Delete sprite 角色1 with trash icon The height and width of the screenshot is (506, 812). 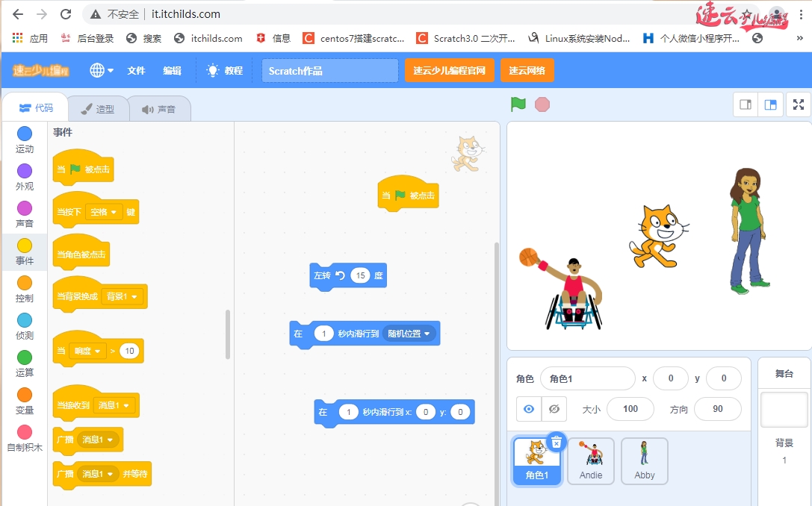556,443
